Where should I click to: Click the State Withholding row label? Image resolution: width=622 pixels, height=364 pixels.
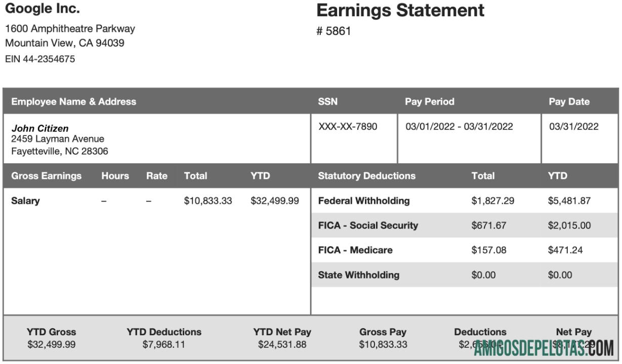[x=358, y=275]
